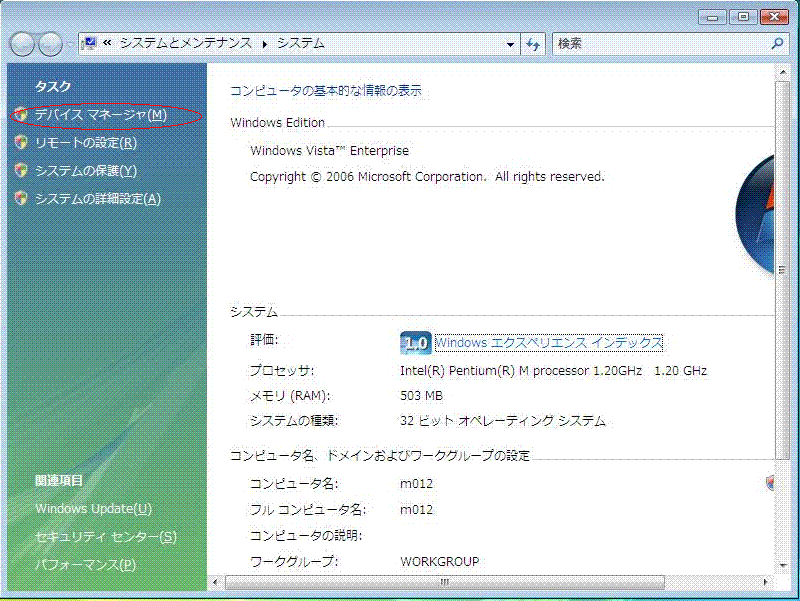Click the vertical scrollbar up arrow
Screen dimensions: 800x601
pos(782,73)
